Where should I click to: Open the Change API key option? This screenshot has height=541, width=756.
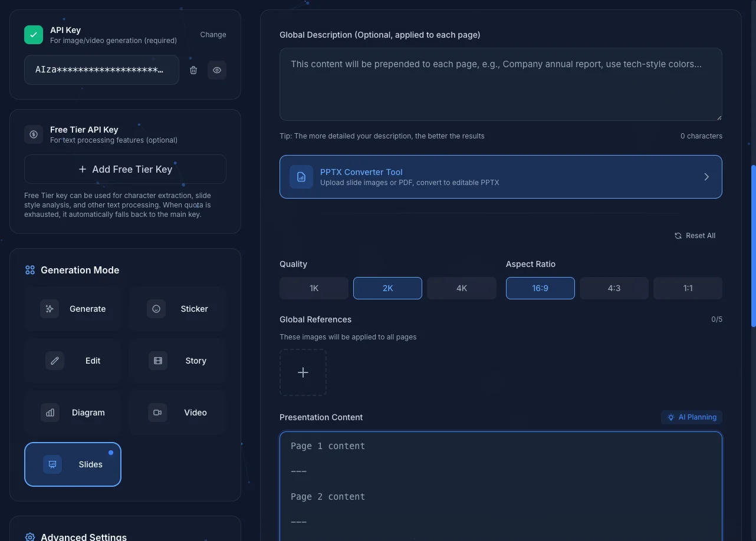point(213,34)
